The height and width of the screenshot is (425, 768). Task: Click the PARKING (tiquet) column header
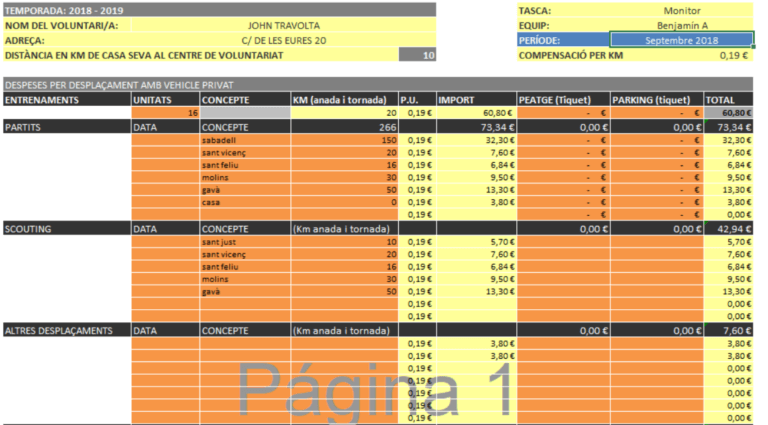tap(655, 100)
